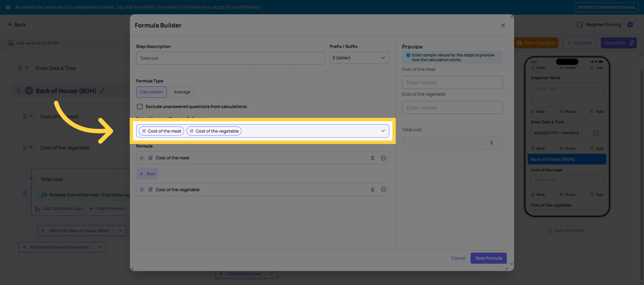
Task: Grab drag handle for Enter Date & Time step
Action: 20,68
